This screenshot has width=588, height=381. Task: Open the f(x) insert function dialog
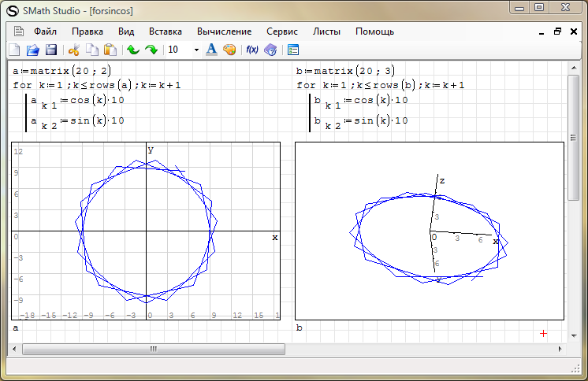252,50
